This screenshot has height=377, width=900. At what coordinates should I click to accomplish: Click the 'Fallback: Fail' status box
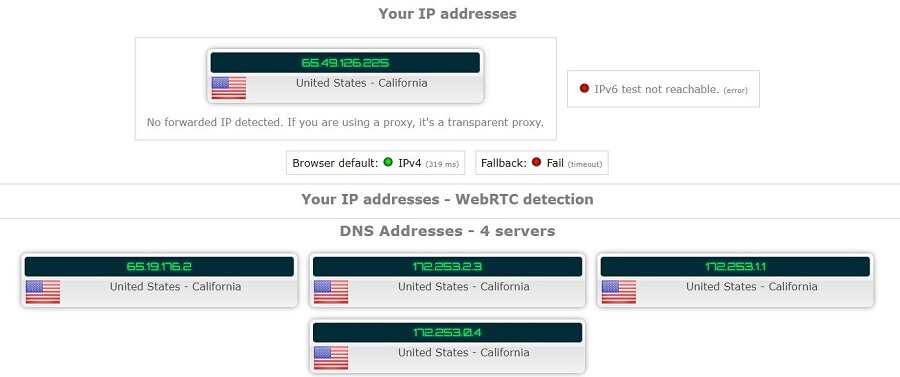[x=542, y=163]
